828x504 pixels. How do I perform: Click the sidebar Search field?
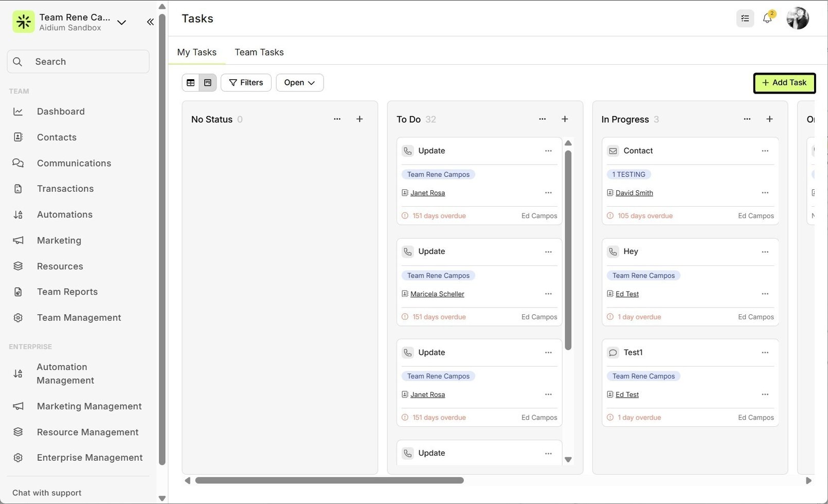(x=78, y=62)
